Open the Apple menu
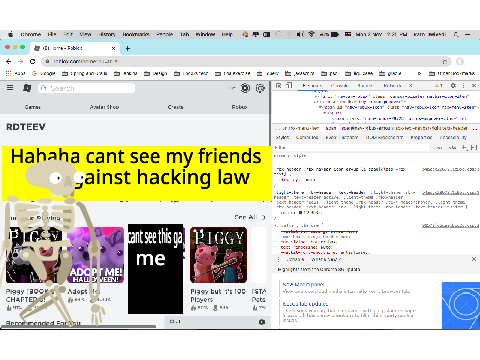The height and width of the screenshot is (360, 480). pos(10,34)
